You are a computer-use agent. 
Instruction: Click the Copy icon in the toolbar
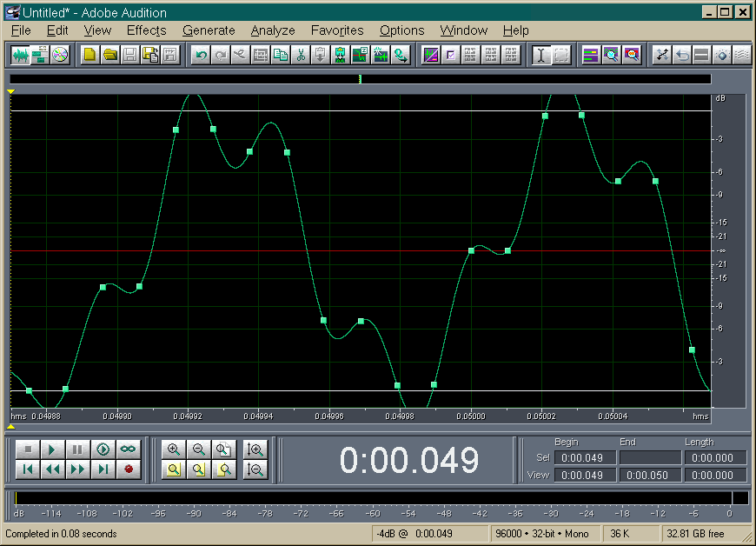coord(281,55)
